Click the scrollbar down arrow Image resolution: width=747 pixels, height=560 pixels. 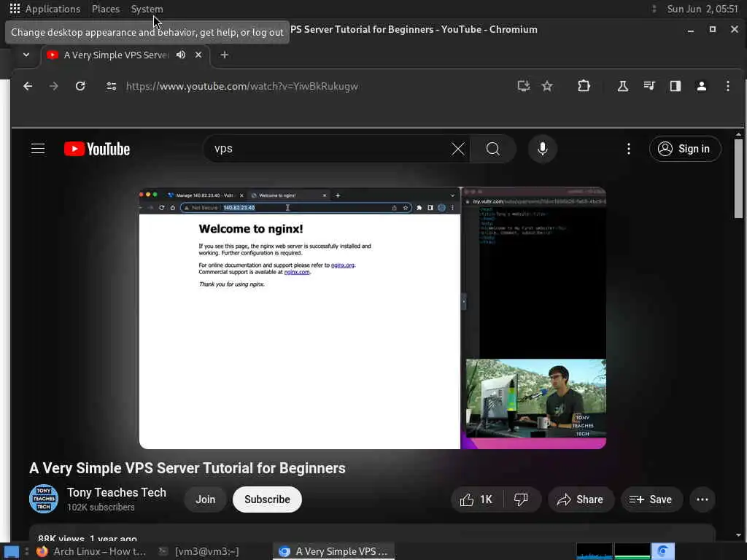738,535
